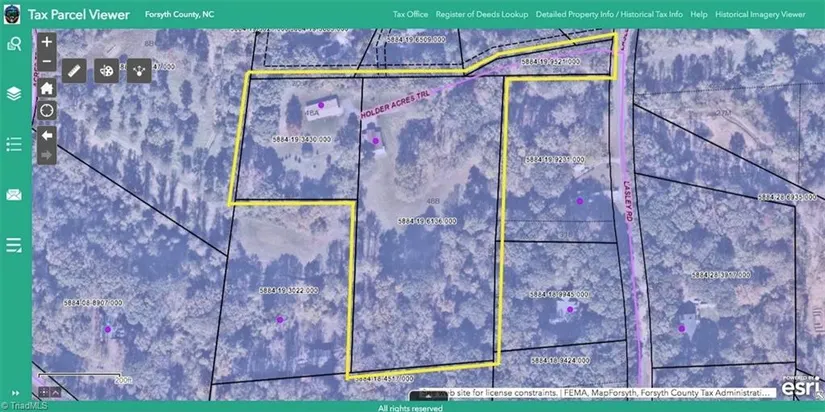Screen dimensions: 825x412
Task: Open the select features tool
Action: 138,70
